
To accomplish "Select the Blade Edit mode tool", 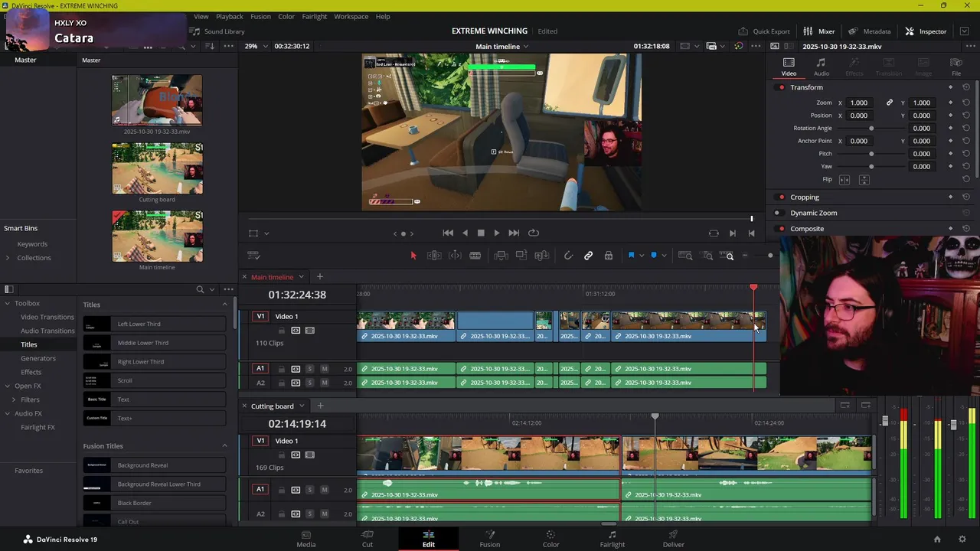I will coord(475,256).
